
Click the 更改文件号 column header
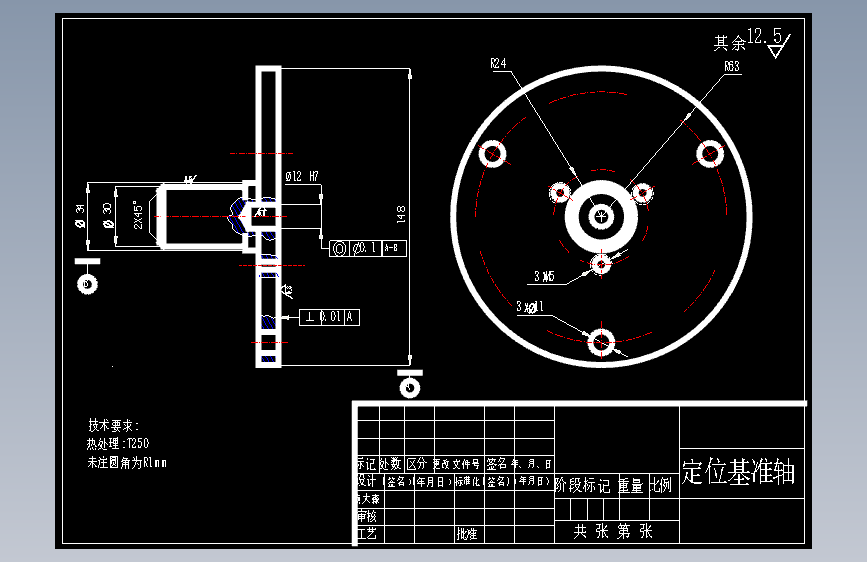(456, 464)
